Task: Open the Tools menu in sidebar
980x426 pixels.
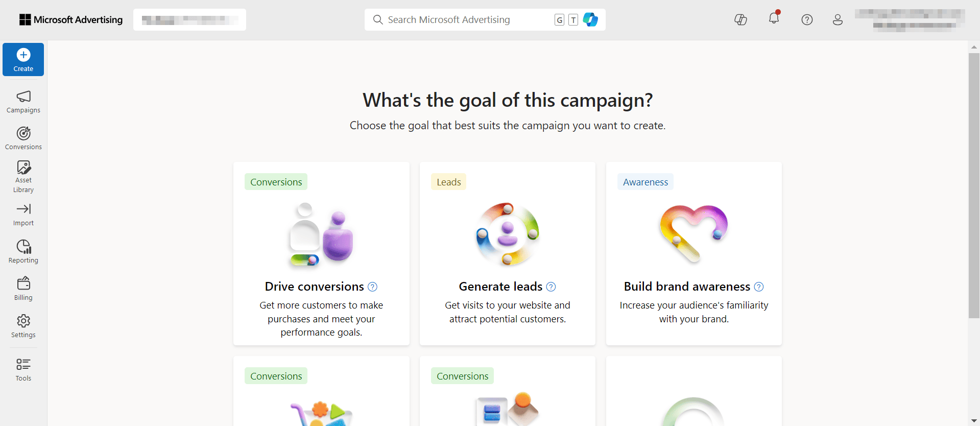Action: coord(23,369)
